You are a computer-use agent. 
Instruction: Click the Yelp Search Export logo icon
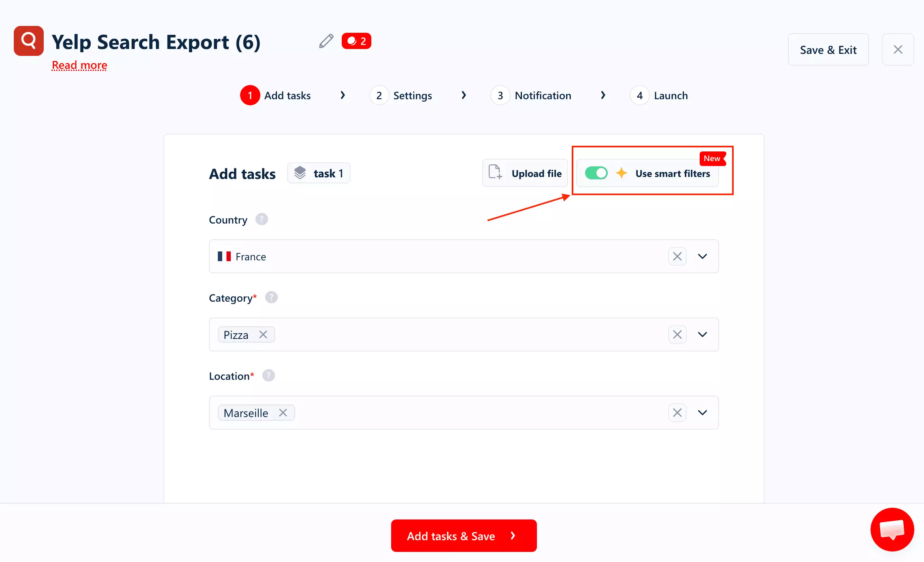point(29,41)
